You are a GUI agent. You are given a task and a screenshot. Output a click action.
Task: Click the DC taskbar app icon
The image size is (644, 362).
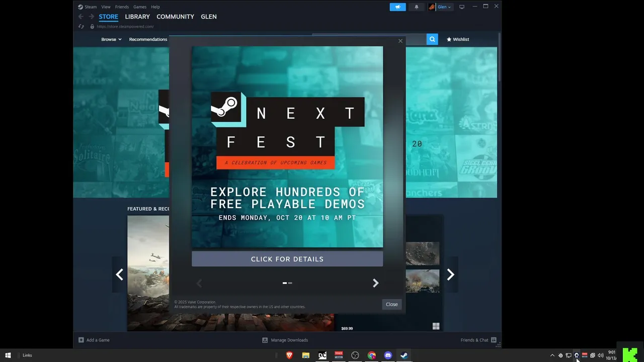pos(322,355)
